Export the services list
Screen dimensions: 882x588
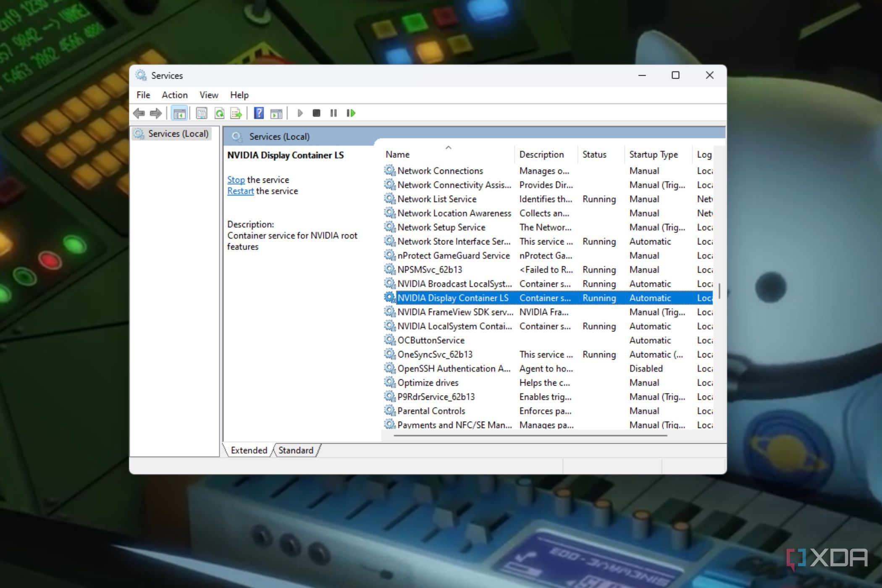[235, 113]
